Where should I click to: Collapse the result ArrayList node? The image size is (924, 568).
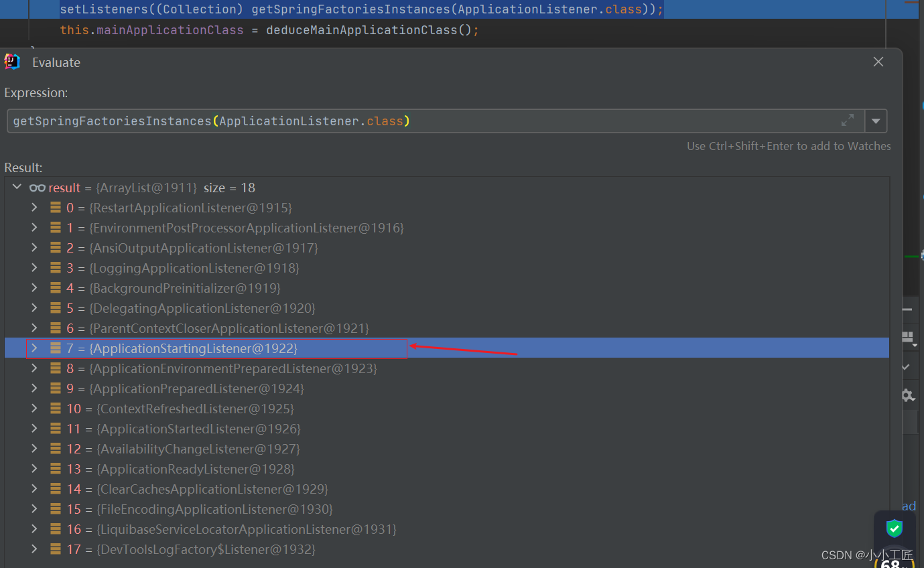coord(17,188)
